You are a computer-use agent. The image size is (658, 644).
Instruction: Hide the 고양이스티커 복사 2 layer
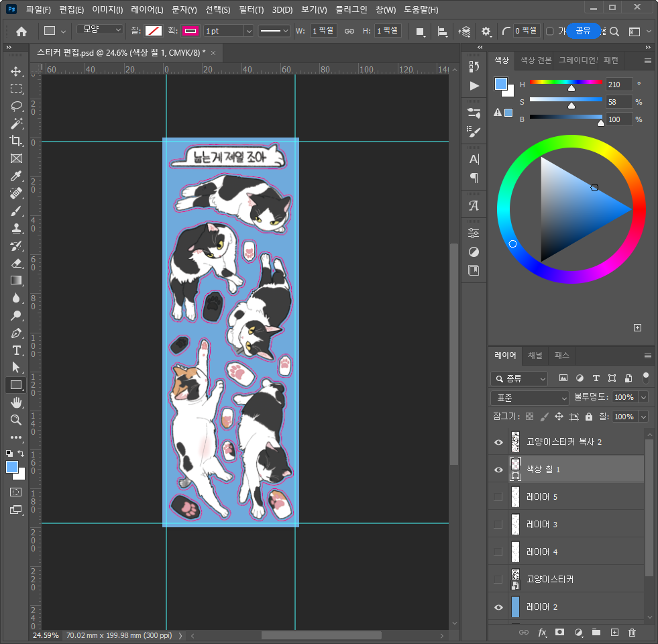coord(498,442)
